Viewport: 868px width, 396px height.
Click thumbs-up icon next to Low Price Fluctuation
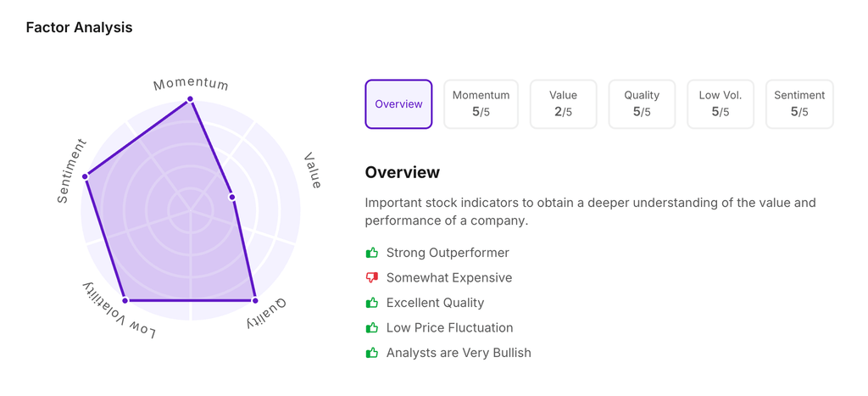[371, 328]
